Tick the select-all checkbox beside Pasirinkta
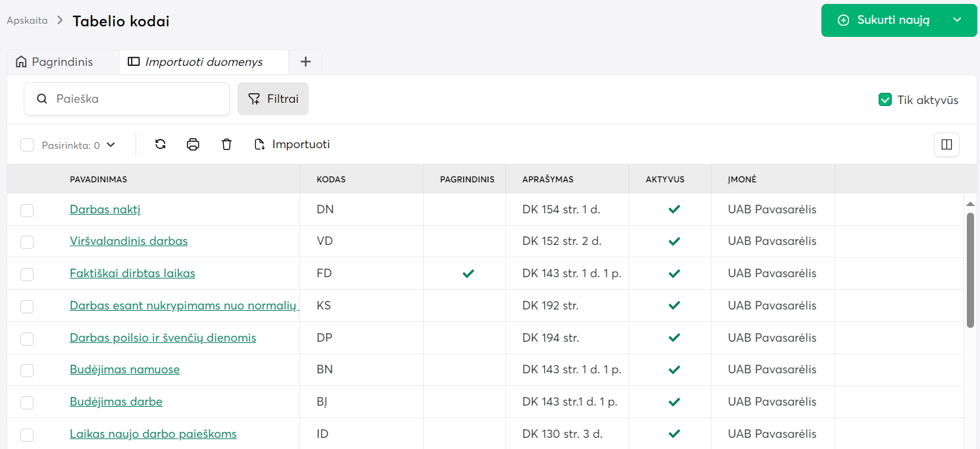This screenshot has height=449, width=980. tap(27, 145)
